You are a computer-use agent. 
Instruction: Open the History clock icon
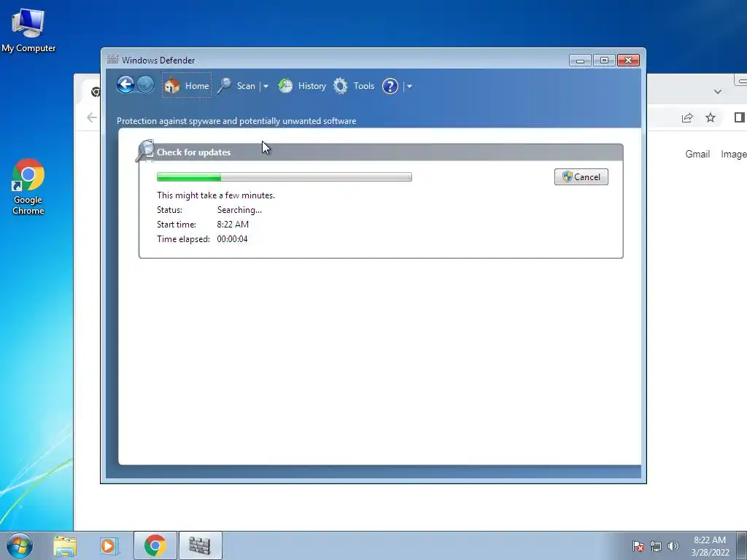click(285, 86)
